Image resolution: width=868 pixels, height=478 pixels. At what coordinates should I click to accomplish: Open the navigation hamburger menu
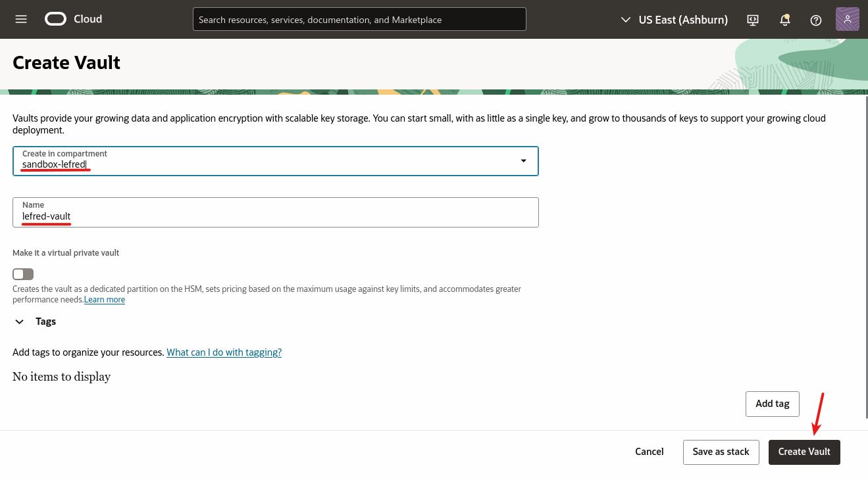[20, 19]
